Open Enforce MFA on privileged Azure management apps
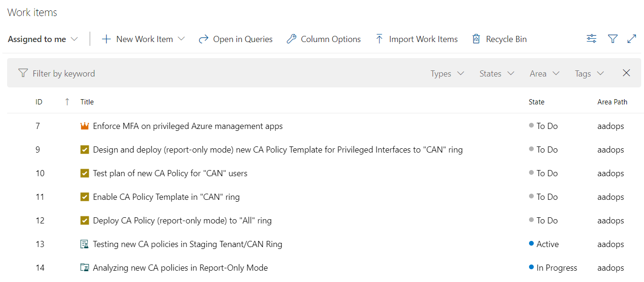 pos(188,126)
